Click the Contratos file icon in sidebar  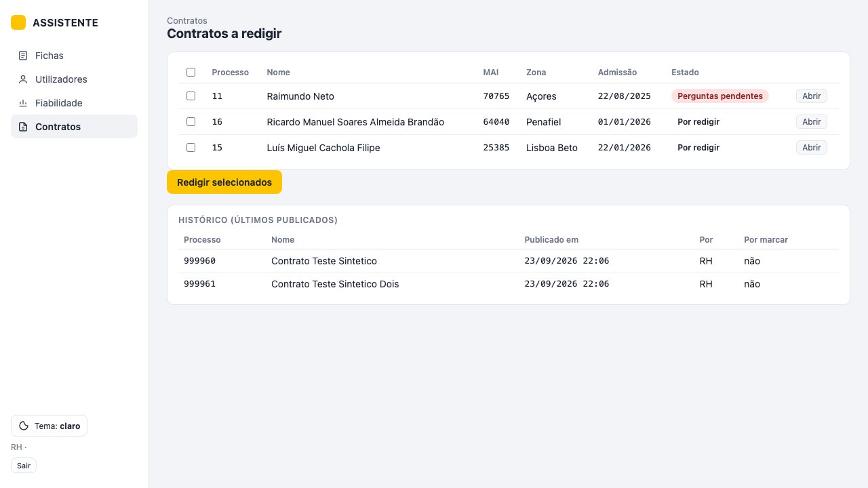pyautogui.click(x=23, y=127)
